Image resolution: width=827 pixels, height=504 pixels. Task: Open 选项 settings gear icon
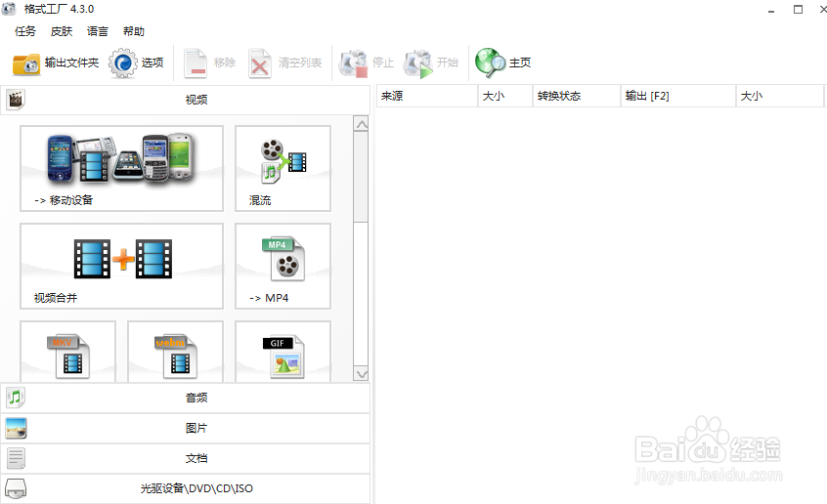(123, 63)
